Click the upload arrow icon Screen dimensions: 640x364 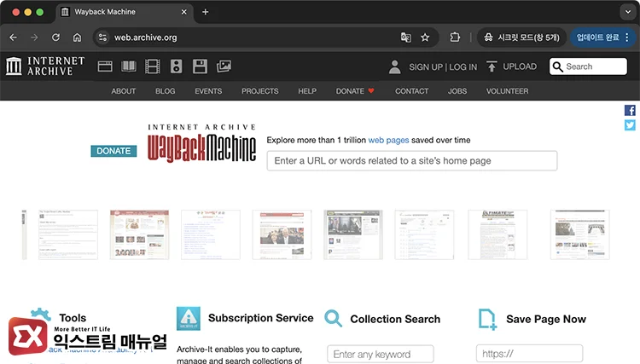pos(492,66)
